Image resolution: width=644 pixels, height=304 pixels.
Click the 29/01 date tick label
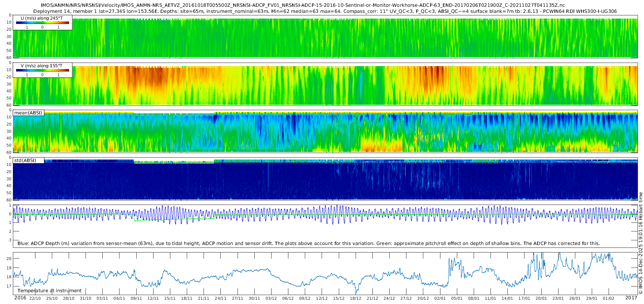[591, 298]
